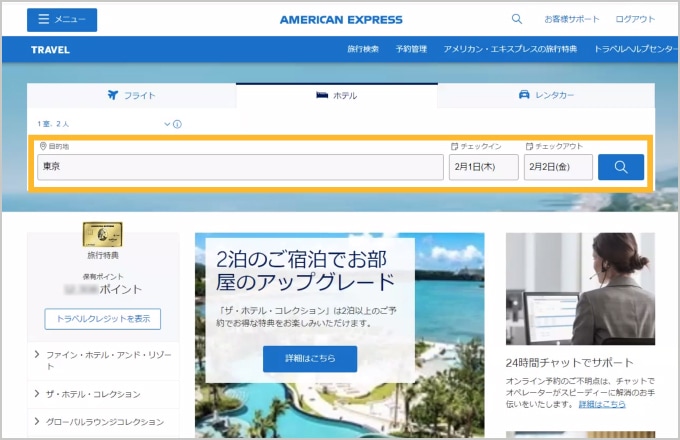This screenshot has width=680, height=440.
Task: Open 旅行検索 in travel navigation
Action: coord(363,49)
